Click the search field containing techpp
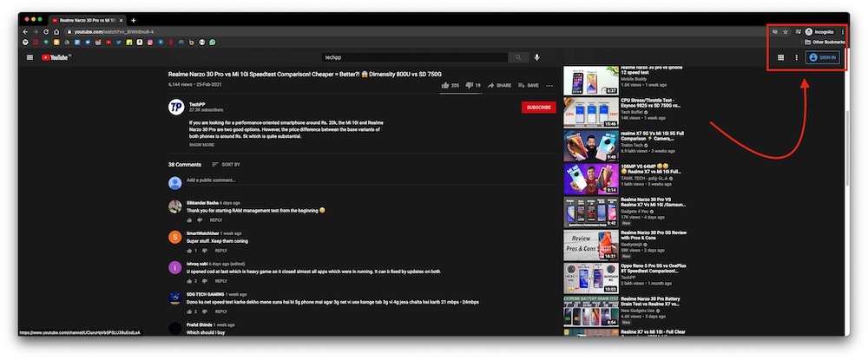This screenshot has height=360, width=868. (415, 57)
